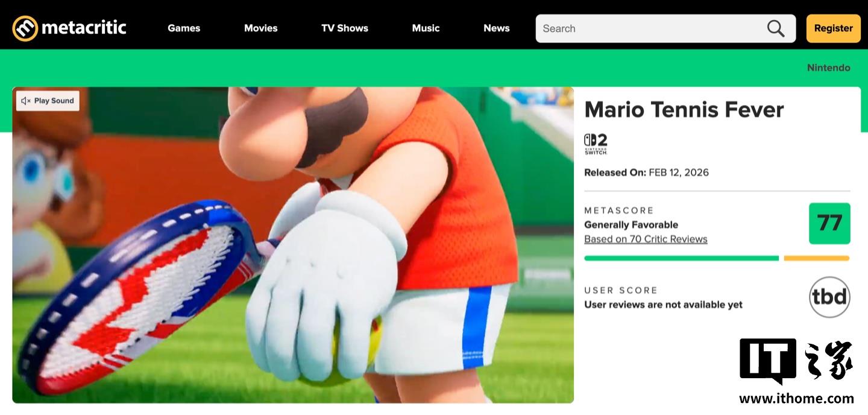Click the search magnifying glass icon
The image size is (868, 415).
[x=776, y=28]
